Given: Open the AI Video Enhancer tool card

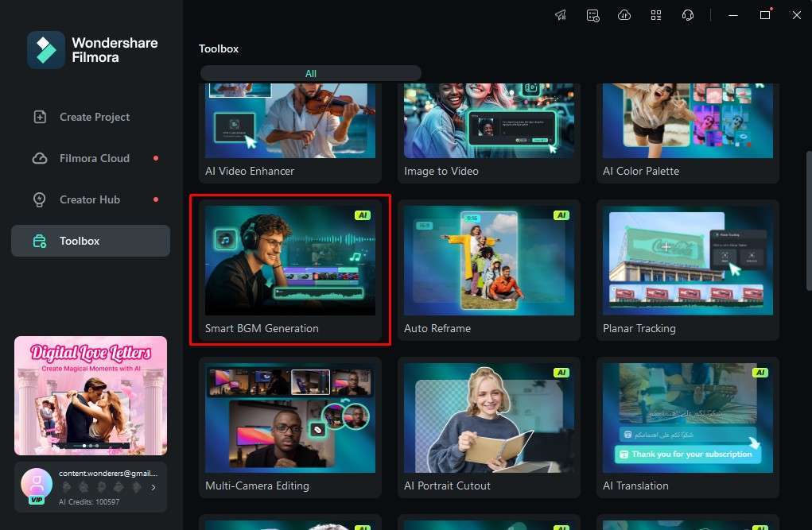Looking at the screenshot, I should click(290, 133).
